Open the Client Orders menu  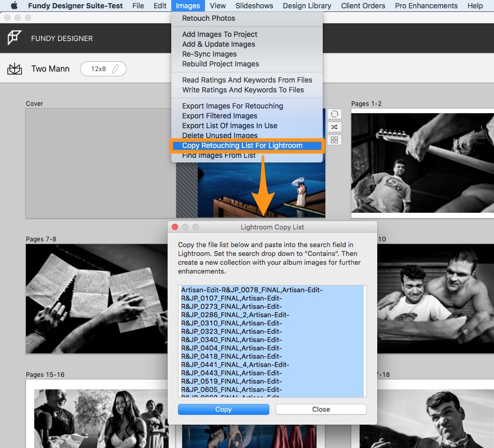pyautogui.click(x=363, y=6)
